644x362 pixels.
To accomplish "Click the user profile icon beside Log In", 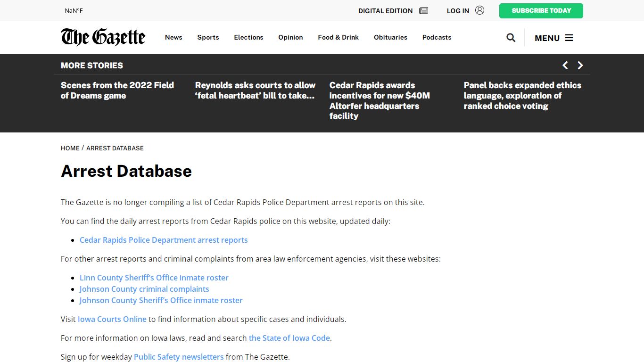I will 479,10.
